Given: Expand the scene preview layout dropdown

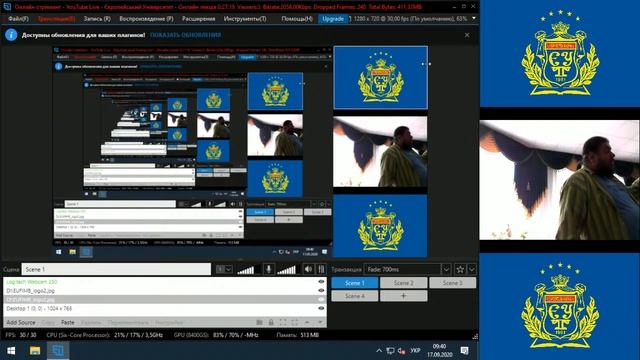Looking at the screenshot, I should (229, 269).
